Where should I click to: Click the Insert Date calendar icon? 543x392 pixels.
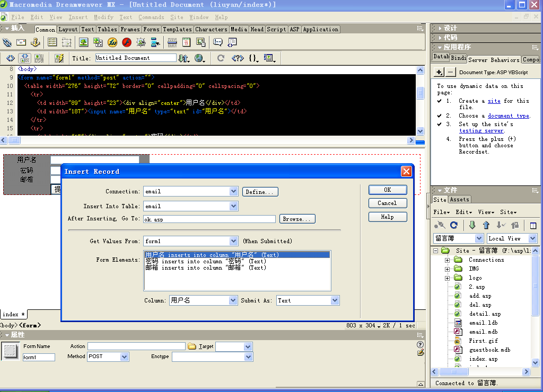[x=187, y=42]
